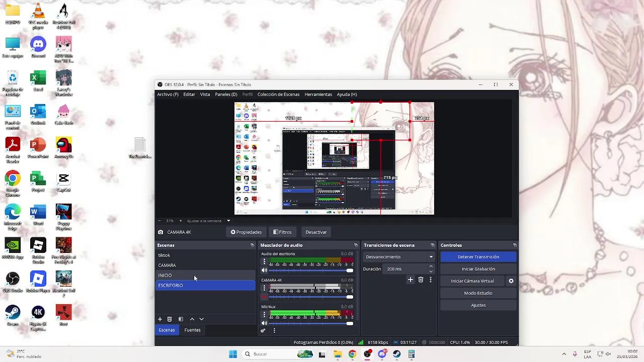
Task: Click Desactivar source button
Action: click(316, 232)
